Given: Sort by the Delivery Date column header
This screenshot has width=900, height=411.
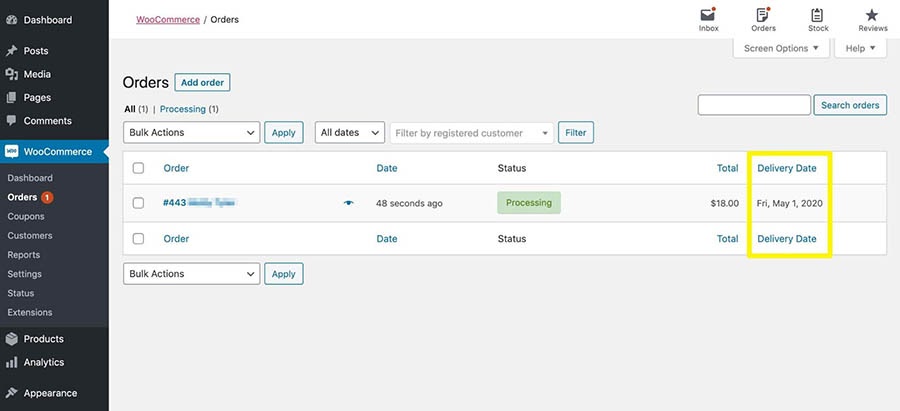Looking at the screenshot, I should pos(787,168).
